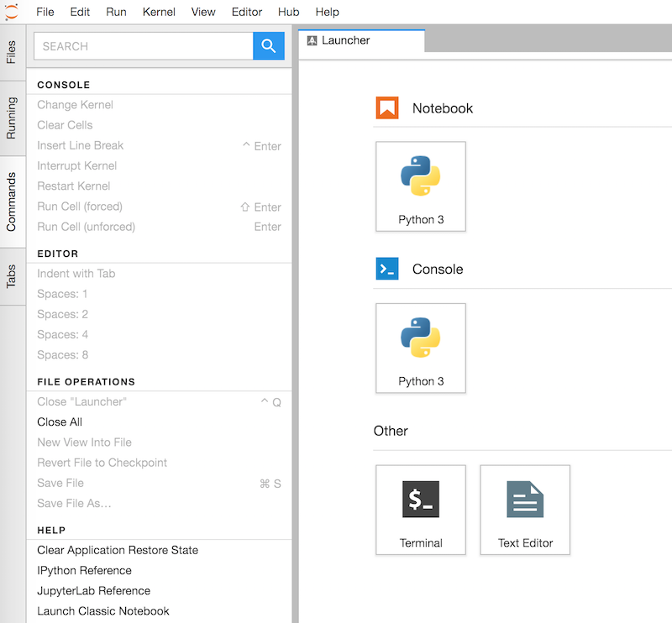Open the Kernel menu
The height and width of the screenshot is (623, 672).
tap(159, 12)
